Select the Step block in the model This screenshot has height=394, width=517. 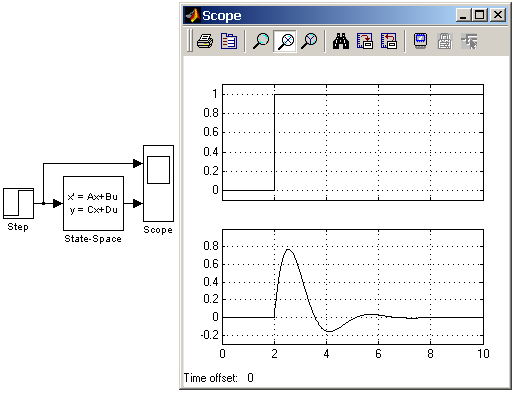(x=18, y=203)
